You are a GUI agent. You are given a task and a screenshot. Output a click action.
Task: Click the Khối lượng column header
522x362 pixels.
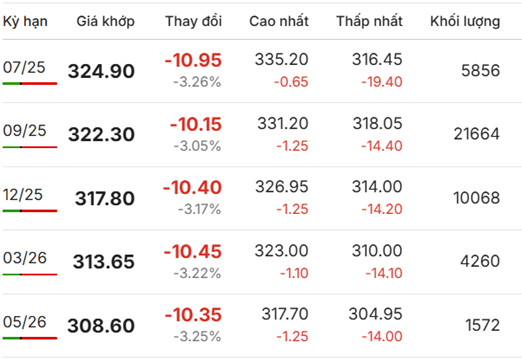tap(465, 21)
